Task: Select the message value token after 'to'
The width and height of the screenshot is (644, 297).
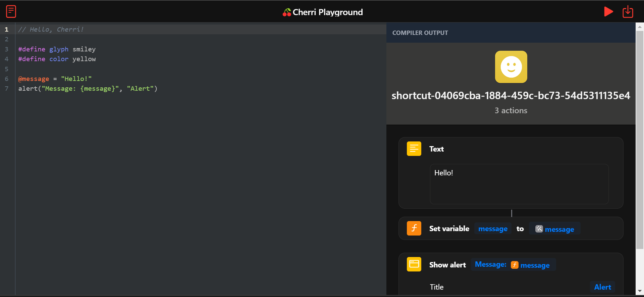Action: [x=555, y=229]
